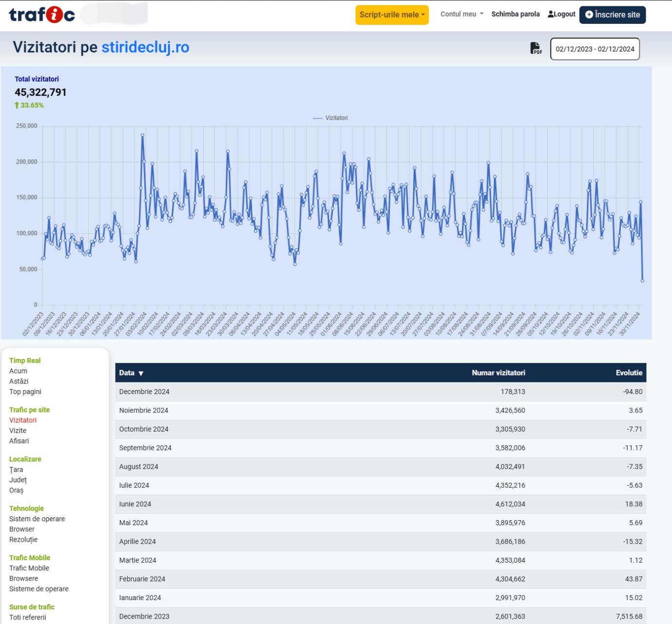The width and height of the screenshot is (672, 624).
Task: Sort by Evolutie column header
Action: tap(629, 373)
